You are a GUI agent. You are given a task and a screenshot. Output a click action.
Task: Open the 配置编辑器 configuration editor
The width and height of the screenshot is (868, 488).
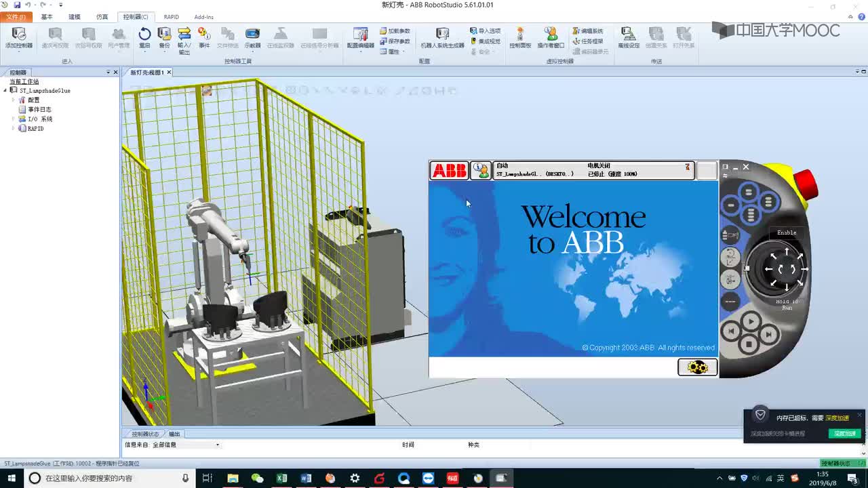click(x=361, y=37)
